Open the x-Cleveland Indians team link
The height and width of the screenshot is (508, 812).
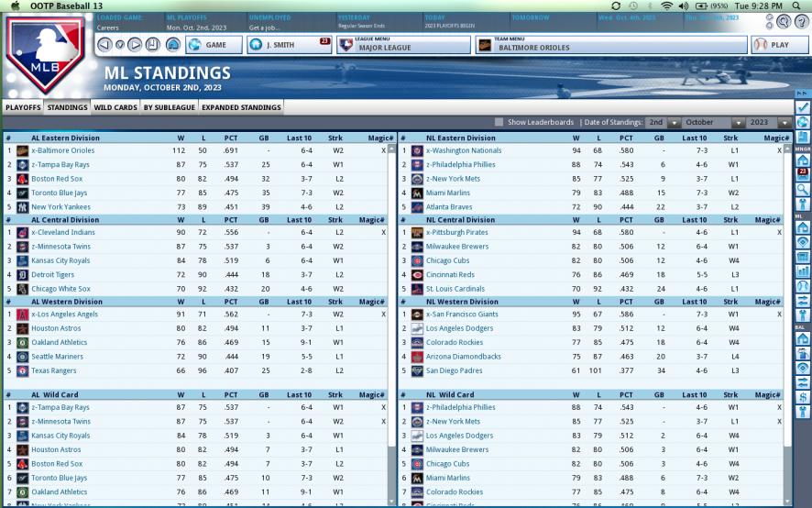(63, 233)
